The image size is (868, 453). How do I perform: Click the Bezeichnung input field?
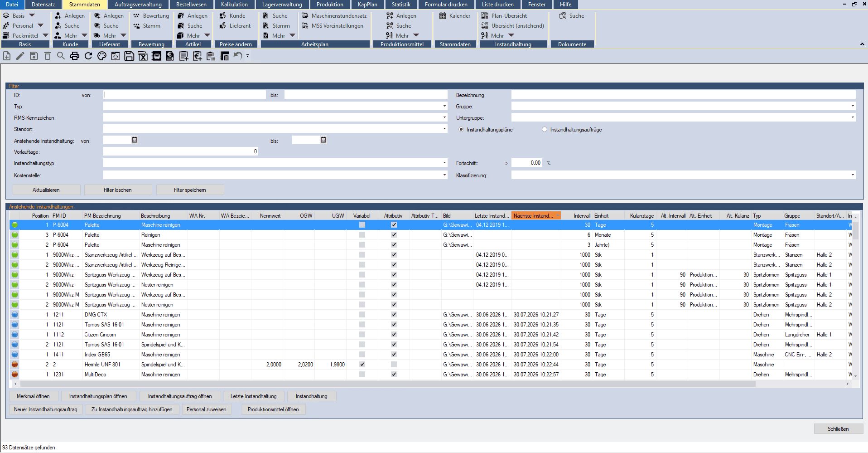click(683, 95)
